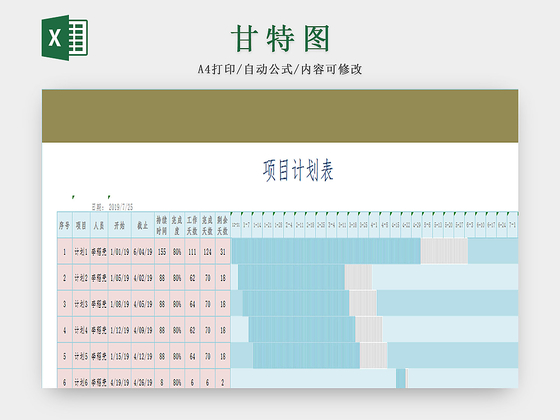Select start date cell 1/15/19

(120, 356)
